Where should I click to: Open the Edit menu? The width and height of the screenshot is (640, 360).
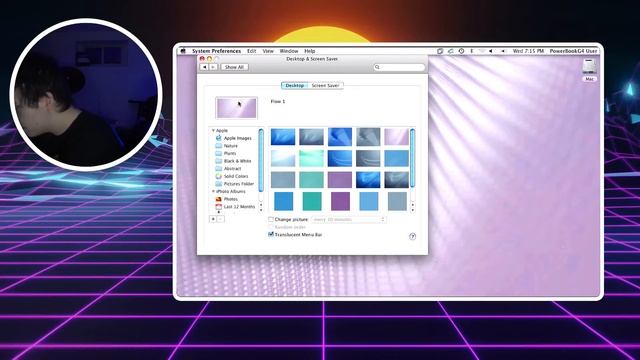251,51
